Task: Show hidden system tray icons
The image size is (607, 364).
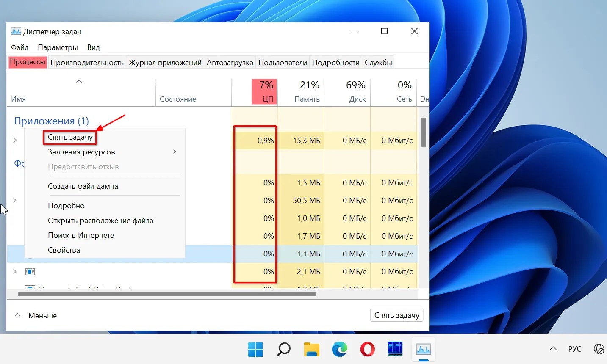Action: pos(553,349)
